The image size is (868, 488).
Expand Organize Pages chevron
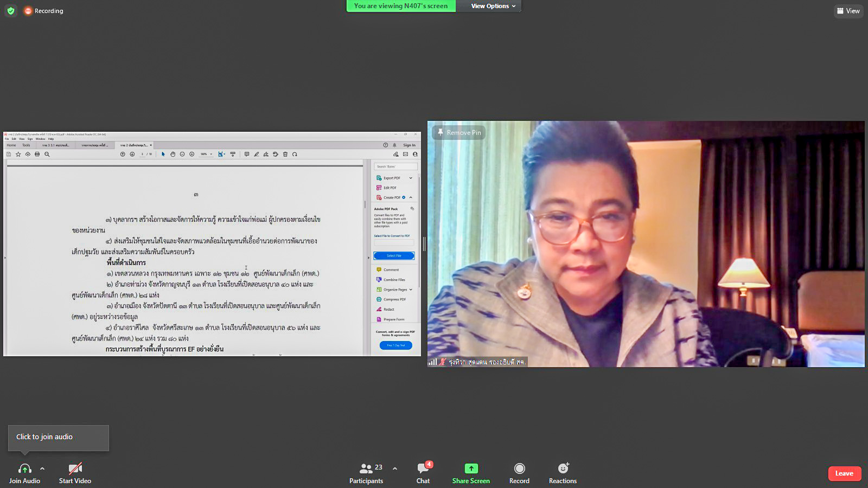click(411, 290)
